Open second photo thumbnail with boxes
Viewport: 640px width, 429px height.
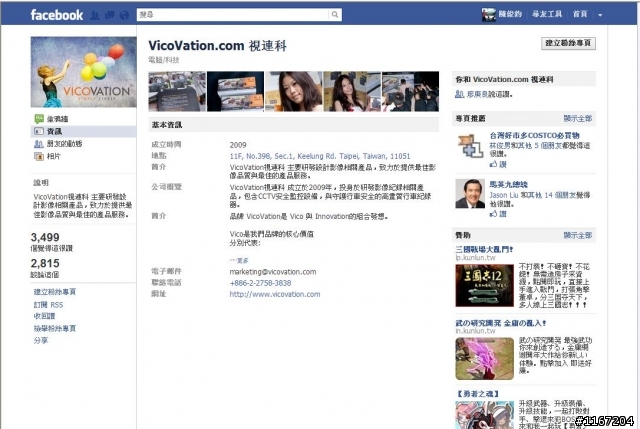[x=236, y=91]
